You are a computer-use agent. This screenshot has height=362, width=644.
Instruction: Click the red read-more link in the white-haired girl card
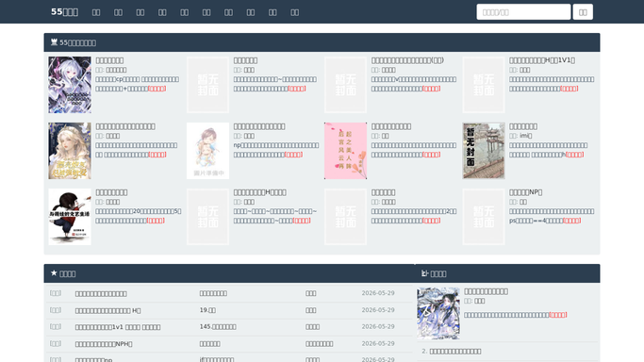coord(157,89)
